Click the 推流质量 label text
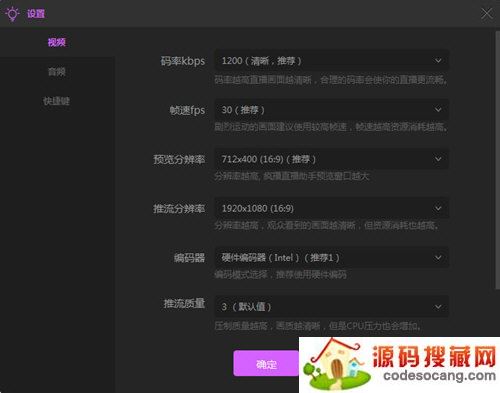 pyautogui.click(x=184, y=304)
